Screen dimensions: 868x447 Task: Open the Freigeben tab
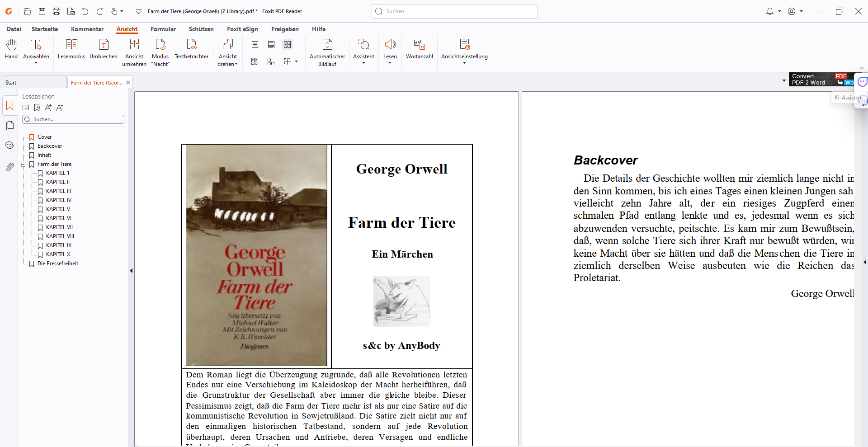[285, 29]
